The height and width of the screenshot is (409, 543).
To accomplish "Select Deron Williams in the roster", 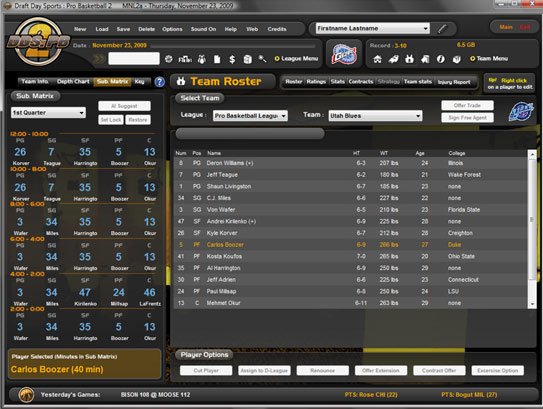I will click(x=350, y=163).
